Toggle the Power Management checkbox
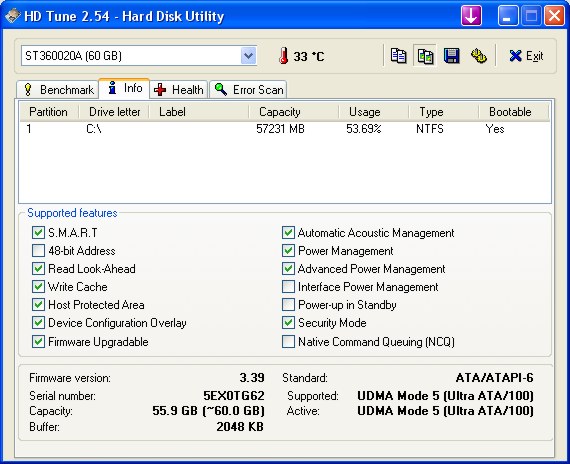The image size is (570, 464). (288, 251)
